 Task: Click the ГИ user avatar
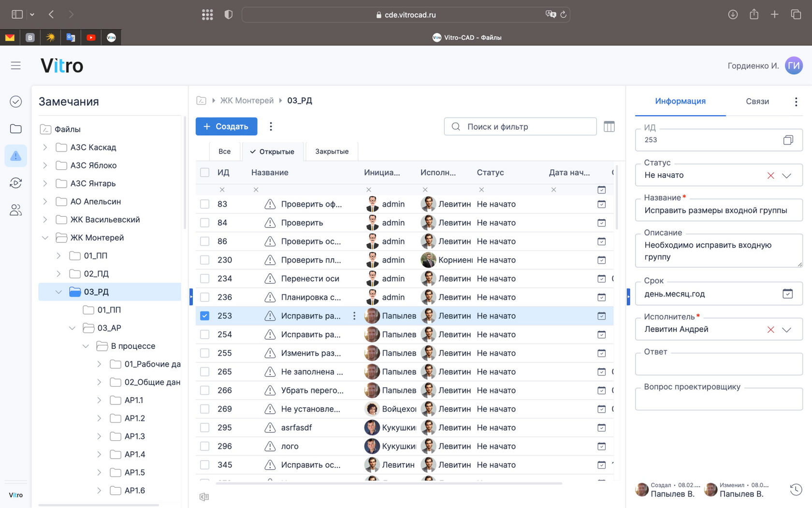click(x=794, y=65)
